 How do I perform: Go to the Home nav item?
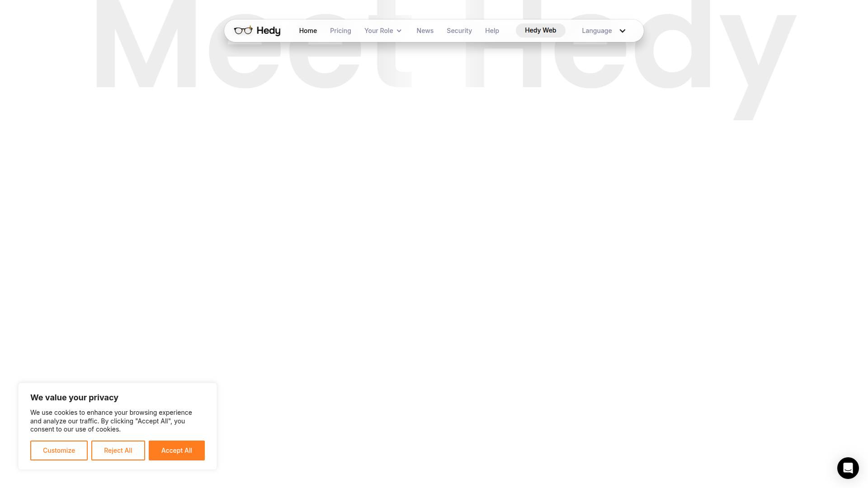(x=308, y=31)
